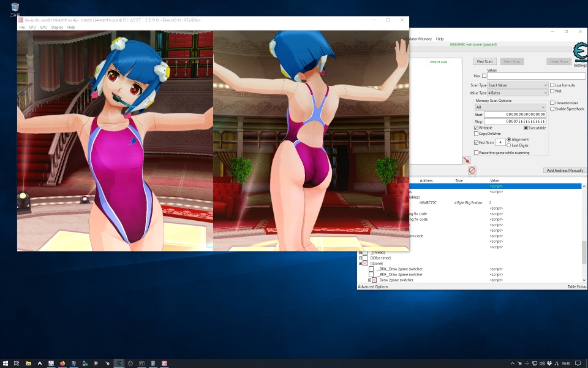Open the File menu in Xenia
Screen dimensions: 588x368
click(x=22, y=28)
